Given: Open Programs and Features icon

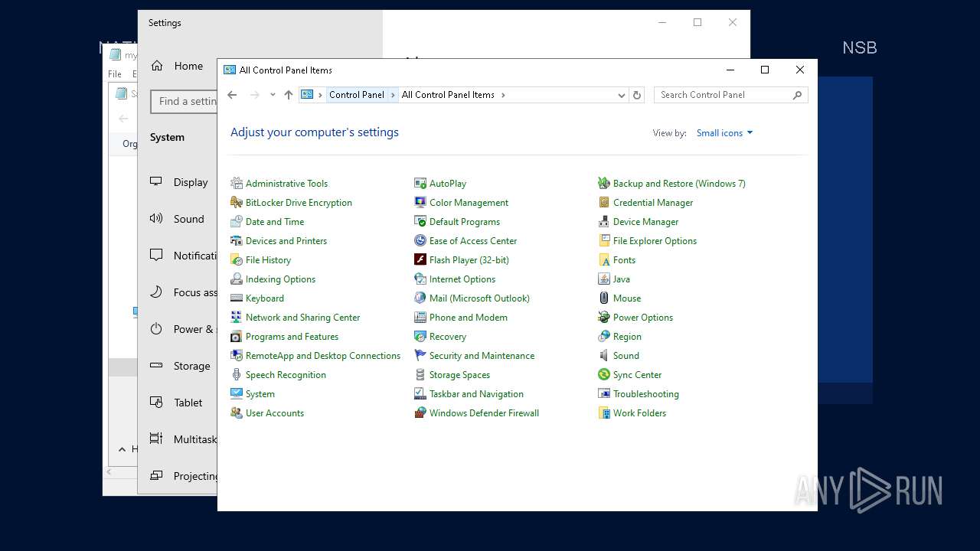Looking at the screenshot, I should click(237, 337).
